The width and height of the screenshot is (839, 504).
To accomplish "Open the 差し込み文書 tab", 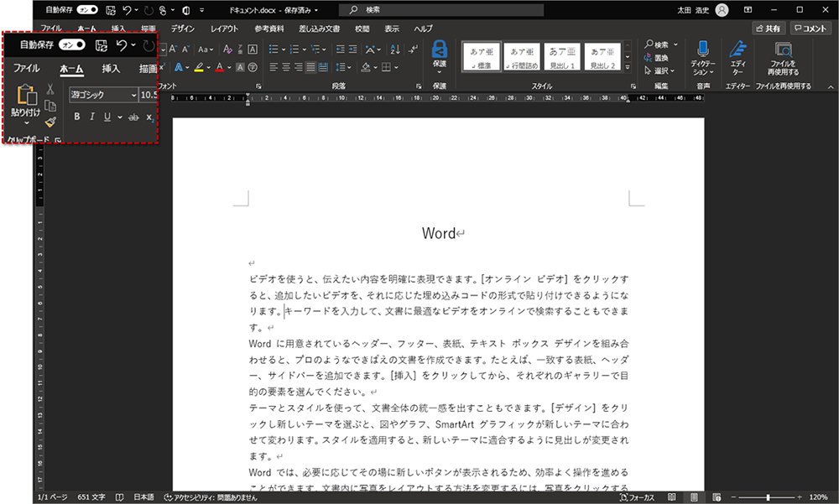I will click(x=320, y=29).
